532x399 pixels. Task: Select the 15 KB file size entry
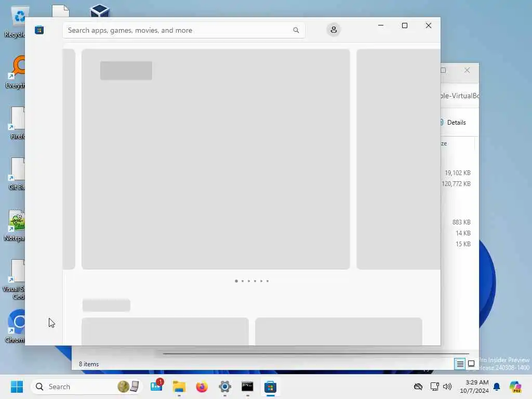pyautogui.click(x=463, y=244)
